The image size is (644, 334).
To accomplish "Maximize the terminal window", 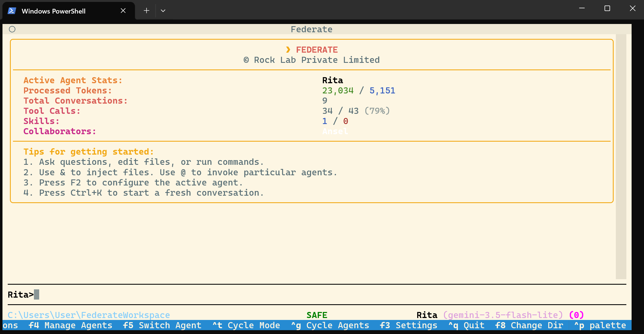I will [x=607, y=9].
